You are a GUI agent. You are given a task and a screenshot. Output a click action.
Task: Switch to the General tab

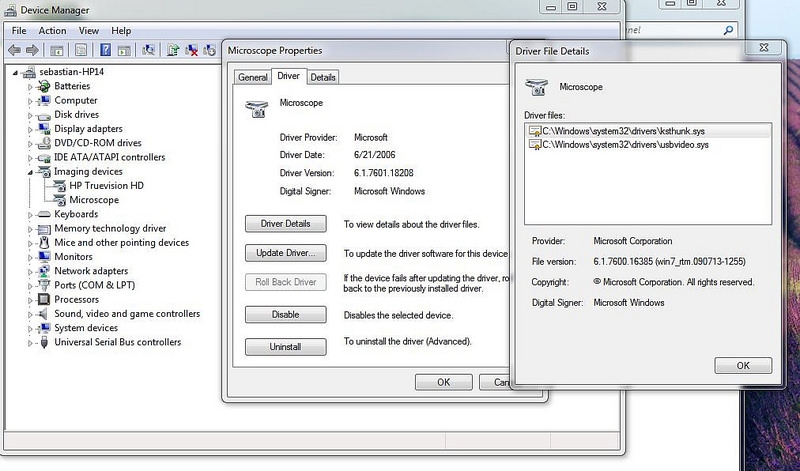[252, 77]
